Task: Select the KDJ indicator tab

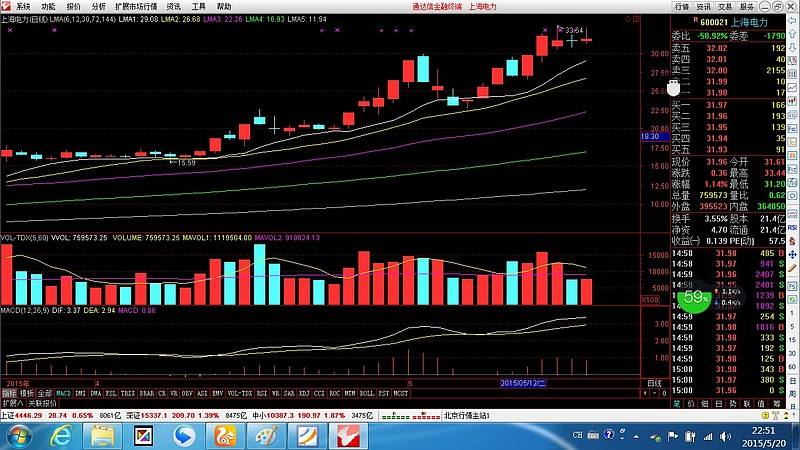Action: point(304,393)
